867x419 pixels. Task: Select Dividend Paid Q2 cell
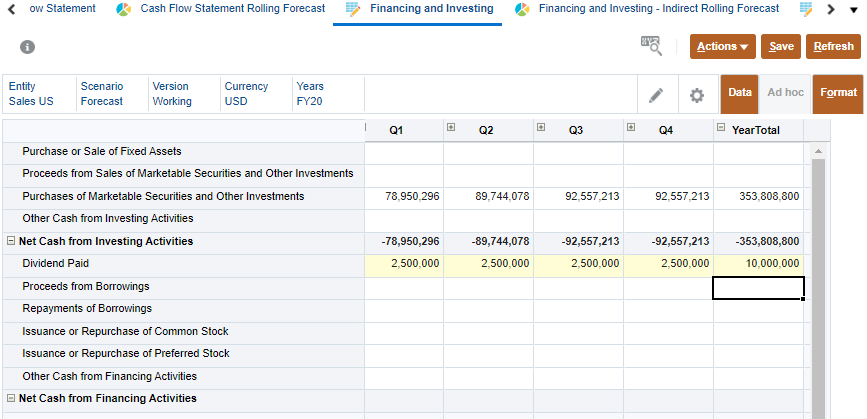pos(488,264)
